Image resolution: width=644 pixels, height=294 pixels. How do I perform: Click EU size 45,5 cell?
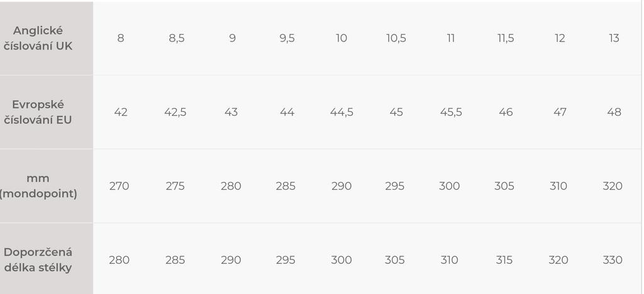click(451, 112)
